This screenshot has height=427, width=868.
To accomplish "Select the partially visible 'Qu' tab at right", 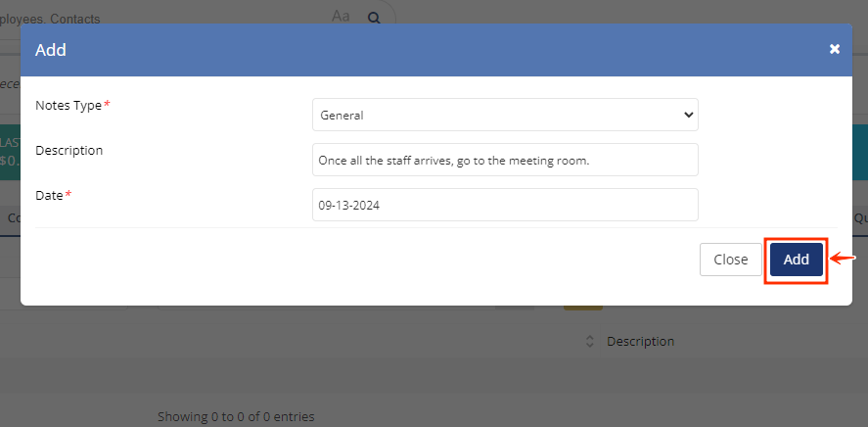I will (860, 218).
